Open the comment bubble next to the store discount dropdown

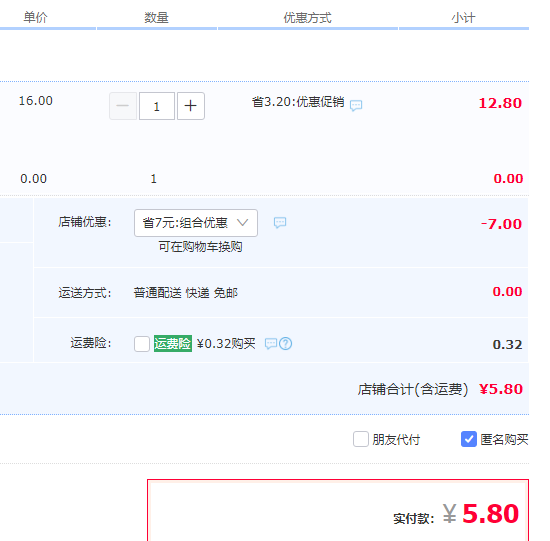pyautogui.click(x=280, y=222)
